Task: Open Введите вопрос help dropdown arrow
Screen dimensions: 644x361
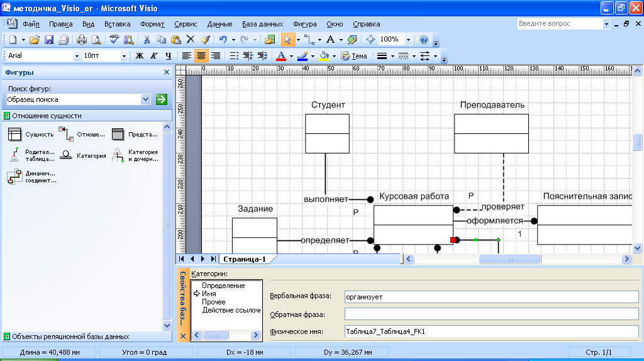Action: coord(606,24)
